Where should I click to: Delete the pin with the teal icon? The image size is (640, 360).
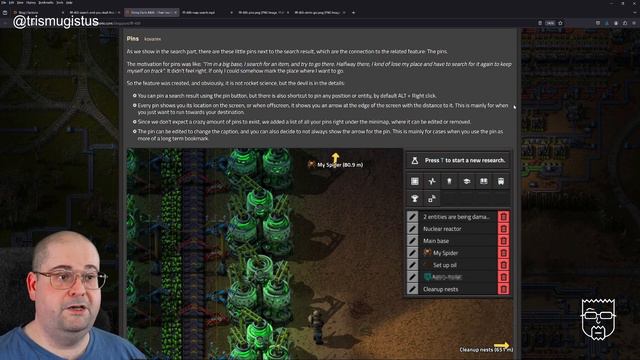[504, 277]
